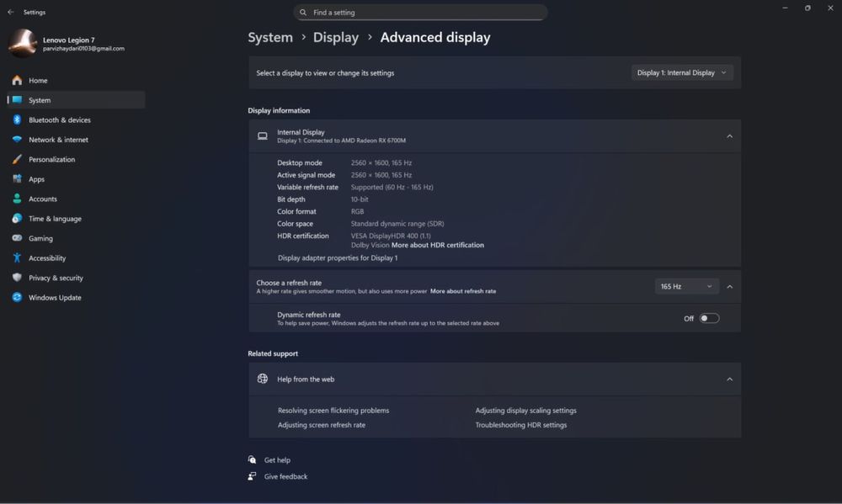Select Windows Update in sidebar
Image resolution: width=842 pixels, height=504 pixels.
(x=77, y=297)
